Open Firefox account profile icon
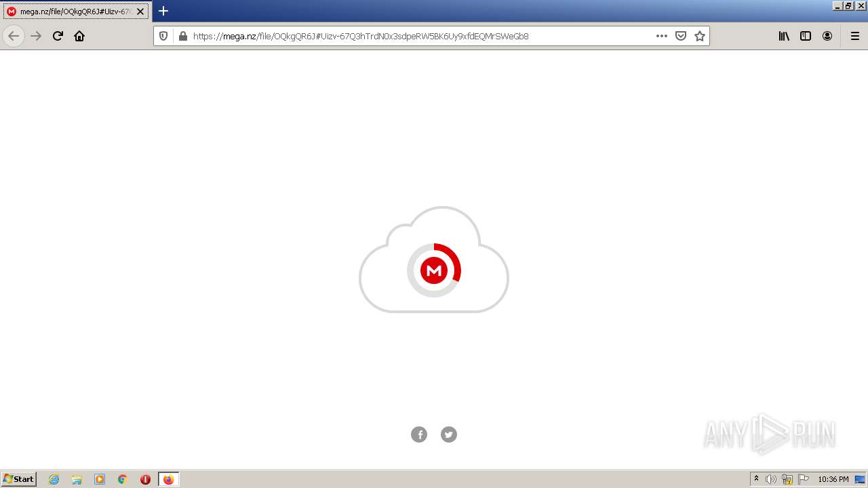 [827, 36]
